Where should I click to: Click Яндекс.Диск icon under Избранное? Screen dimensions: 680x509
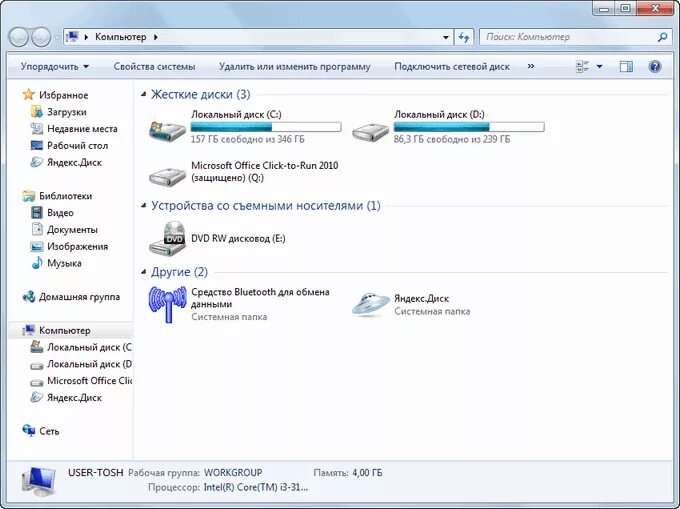point(37,162)
